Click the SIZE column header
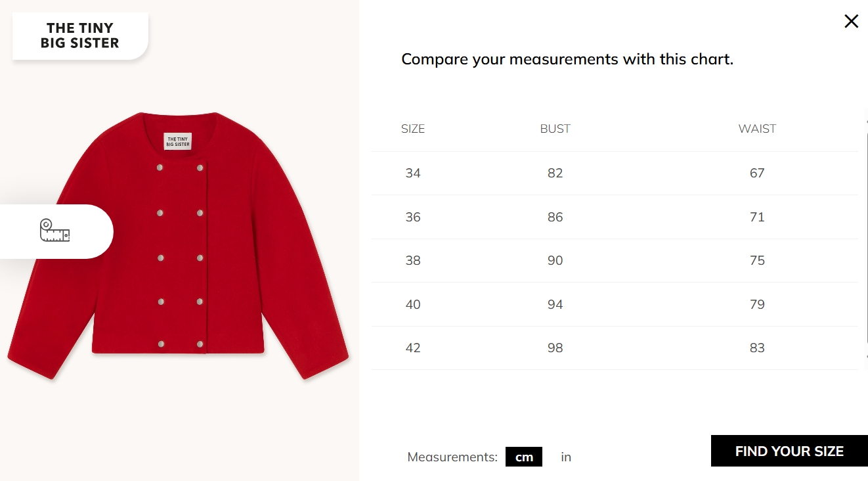The image size is (868, 481). 413,129
